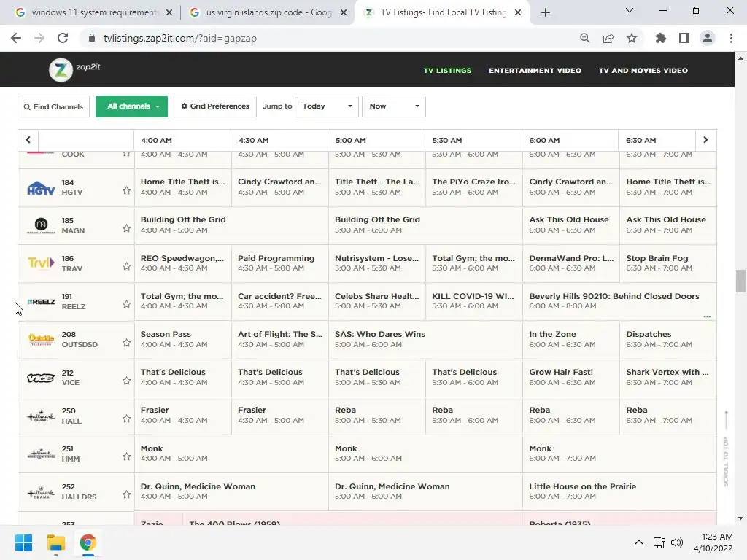Click Scroll to Top control
Screen dimensions: 747x560
click(726, 448)
